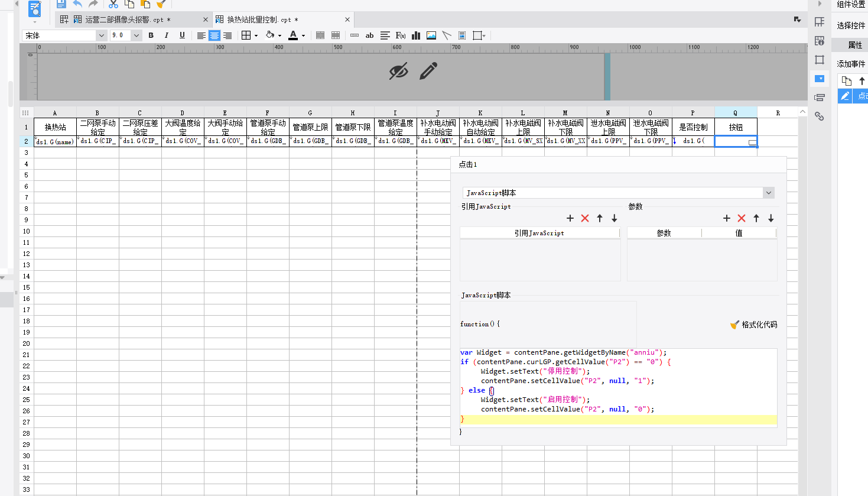
Task: Click the paste icon in the top toolbar
Action: 145,4
